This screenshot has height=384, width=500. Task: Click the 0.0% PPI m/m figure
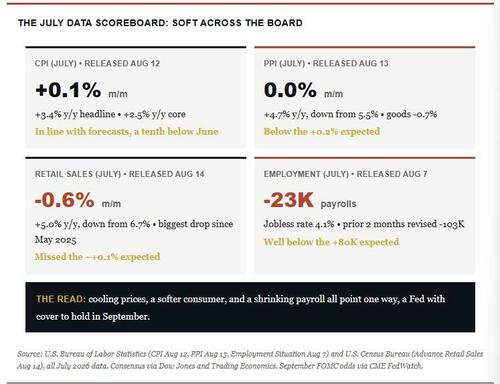click(x=290, y=90)
